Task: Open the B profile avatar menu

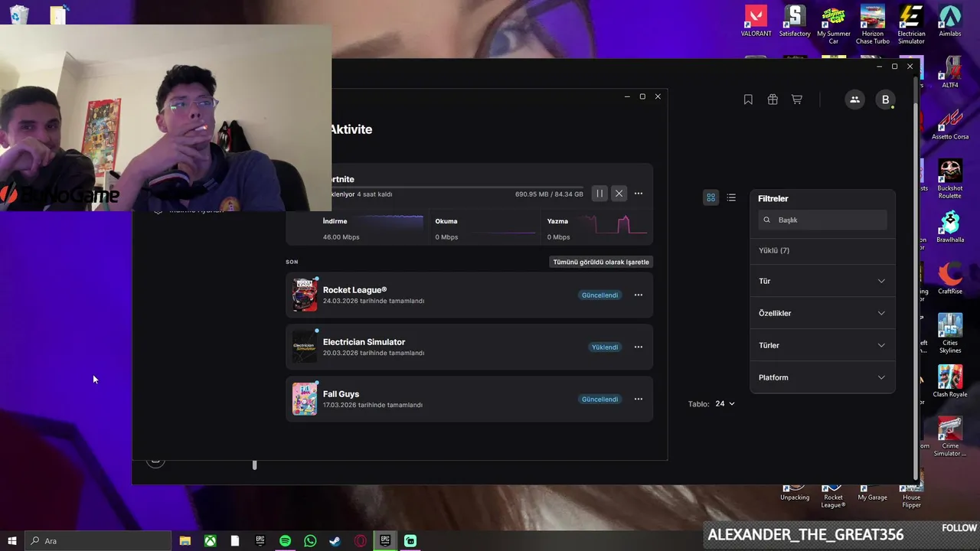Action: coord(886,99)
